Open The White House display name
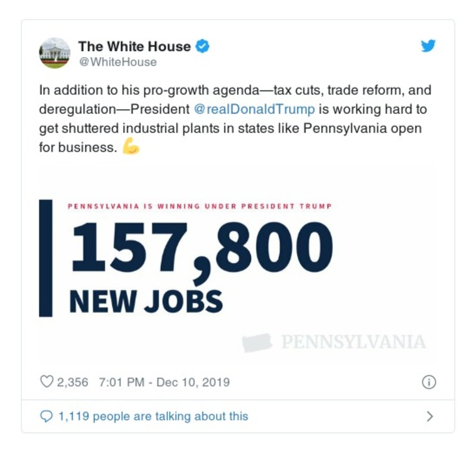The height and width of the screenshot is (455, 476). [x=135, y=46]
